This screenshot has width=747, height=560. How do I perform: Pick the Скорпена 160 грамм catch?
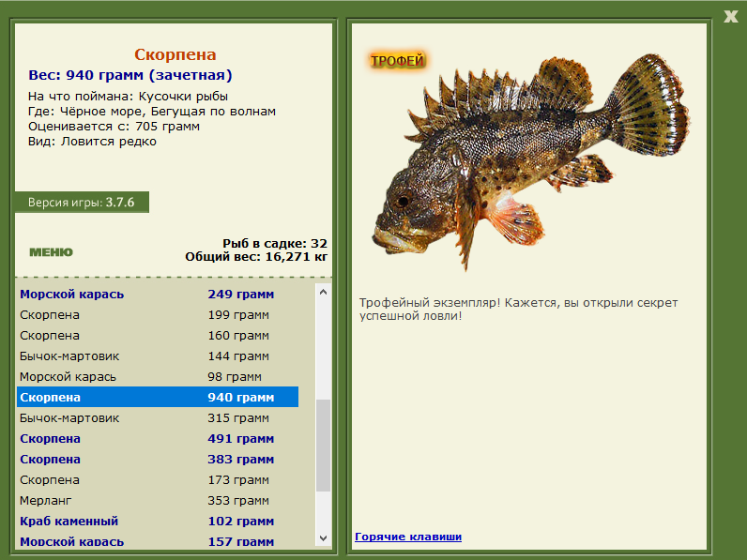click(x=157, y=335)
